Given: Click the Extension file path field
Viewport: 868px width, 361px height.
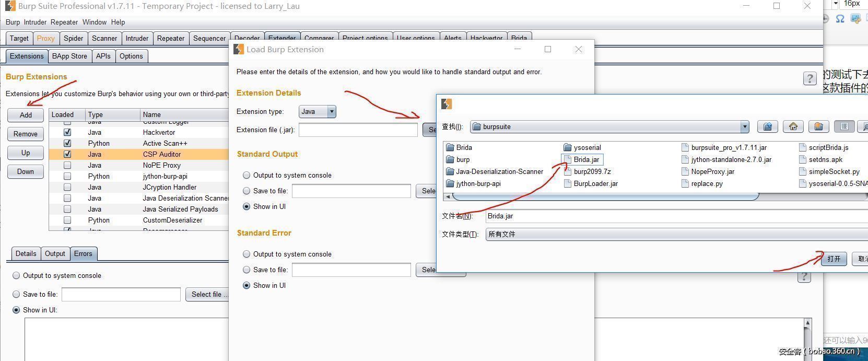Looking at the screenshot, I should (358, 130).
